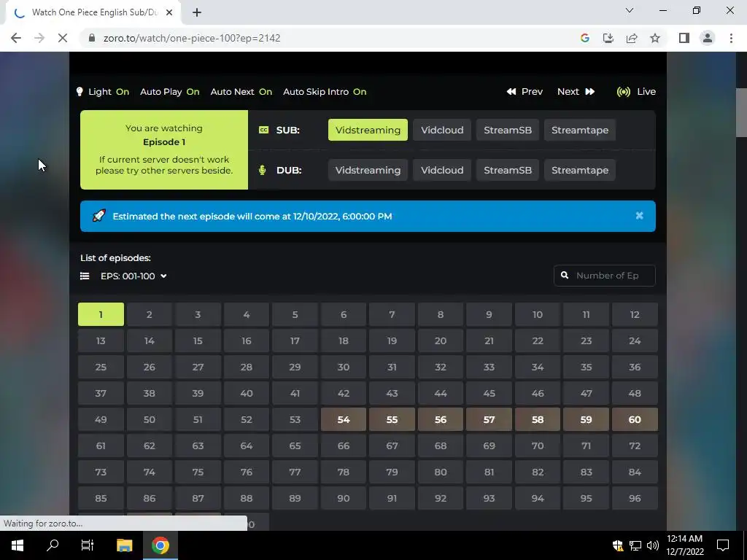Image resolution: width=747 pixels, height=560 pixels.
Task: Click the tab search chevron
Action: point(630,10)
